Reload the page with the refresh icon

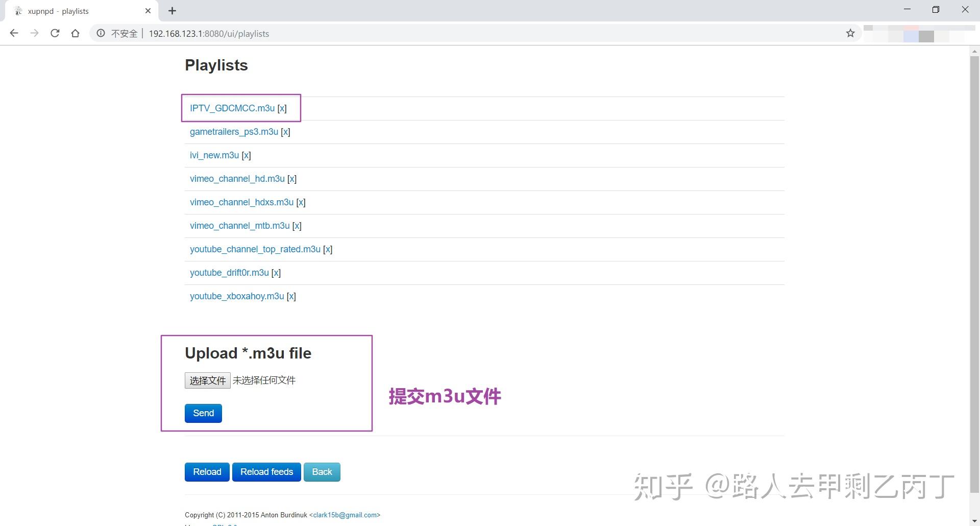coord(55,33)
